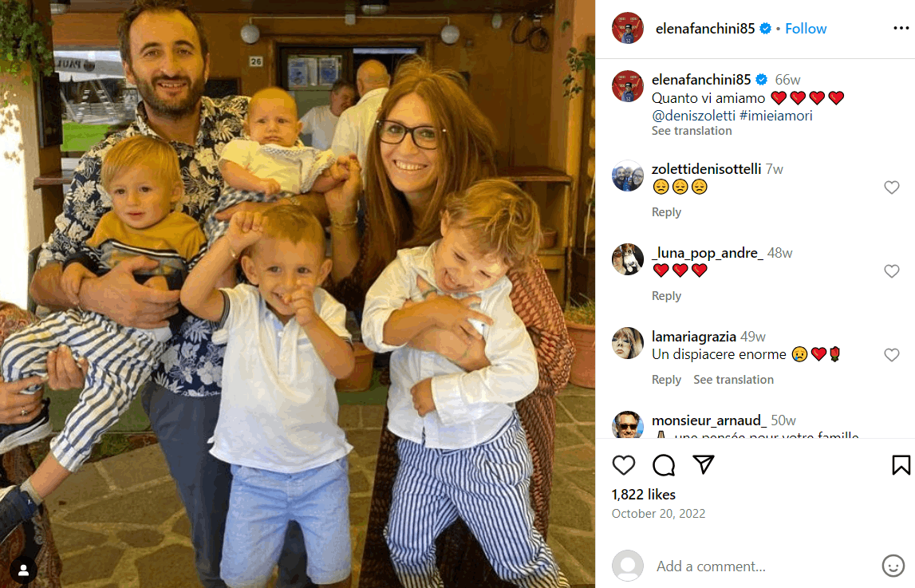Image resolution: width=915 pixels, height=588 pixels.
Task: Save post with bookmark icon
Action: pyautogui.click(x=901, y=465)
